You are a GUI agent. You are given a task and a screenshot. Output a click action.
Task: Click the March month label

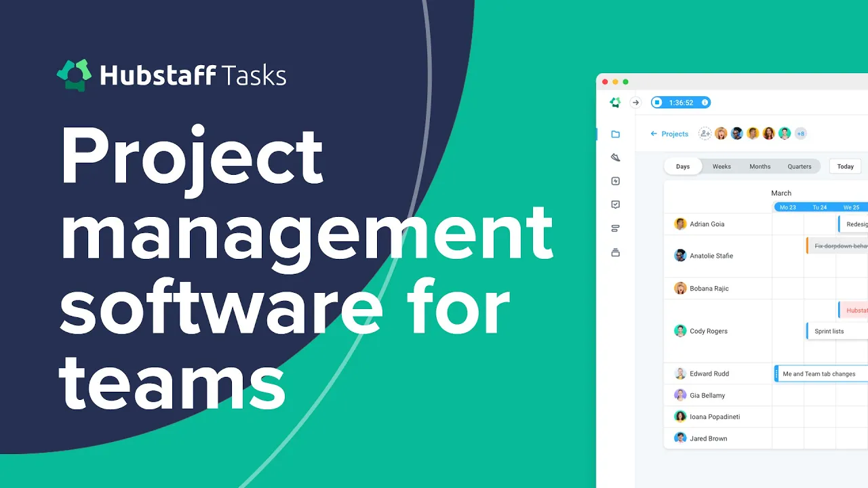click(x=781, y=193)
